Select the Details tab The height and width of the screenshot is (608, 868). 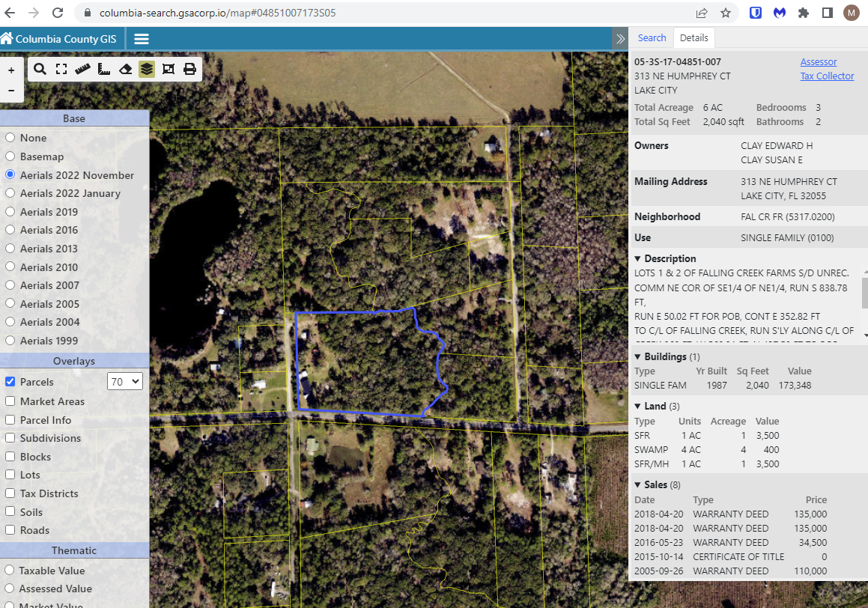[694, 38]
